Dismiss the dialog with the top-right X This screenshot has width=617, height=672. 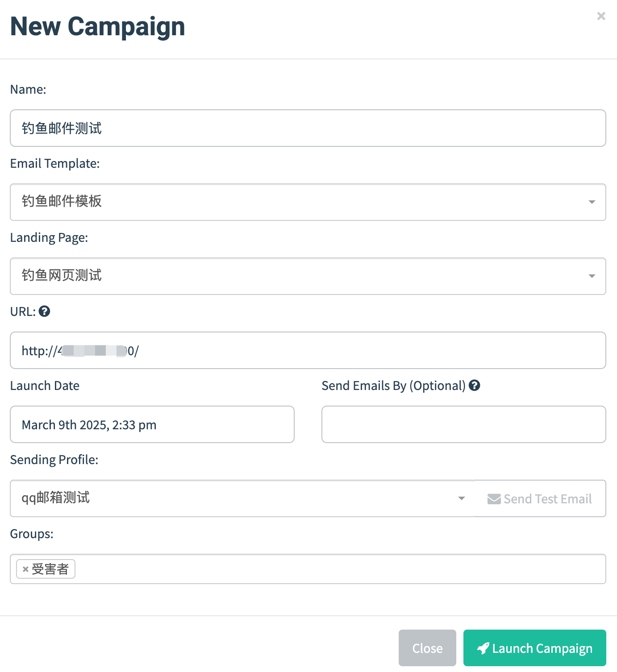pyautogui.click(x=601, y=17)
